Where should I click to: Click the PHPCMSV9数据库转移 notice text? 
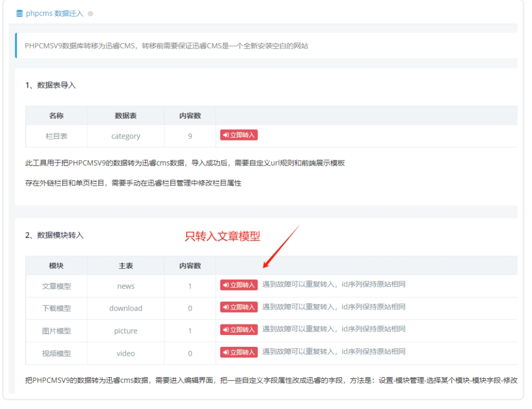(166, 46)
